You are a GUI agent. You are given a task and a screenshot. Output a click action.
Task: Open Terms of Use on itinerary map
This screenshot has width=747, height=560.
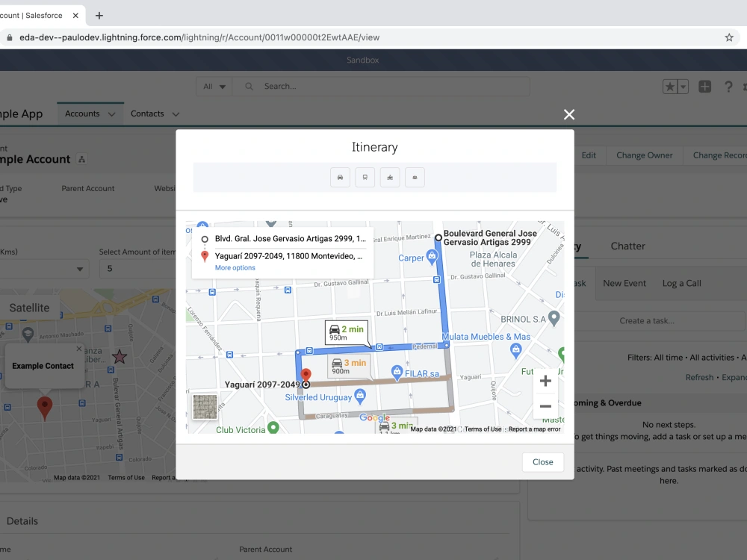tap(483, 429)
